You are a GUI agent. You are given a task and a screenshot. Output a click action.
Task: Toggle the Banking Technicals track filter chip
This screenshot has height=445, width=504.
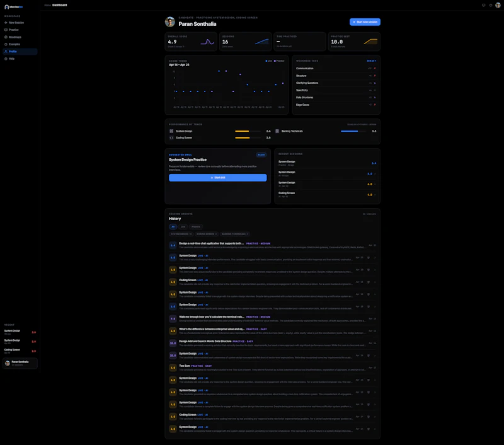coord(234,234)
